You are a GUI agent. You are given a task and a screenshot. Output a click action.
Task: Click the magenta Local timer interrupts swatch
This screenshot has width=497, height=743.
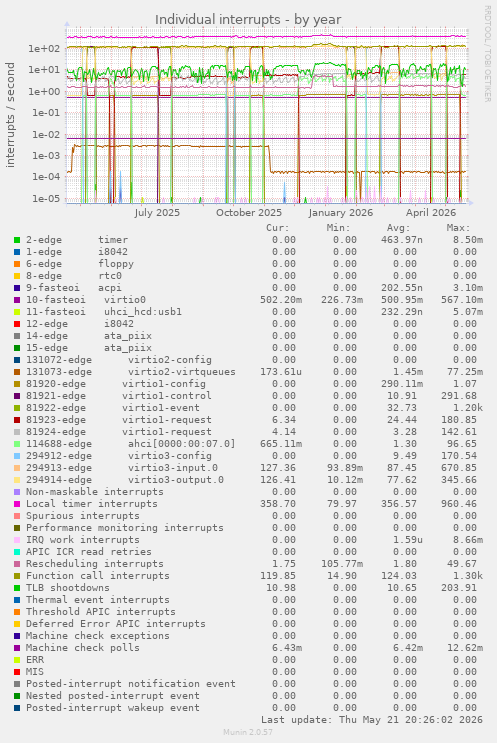(x=17, y=504)
